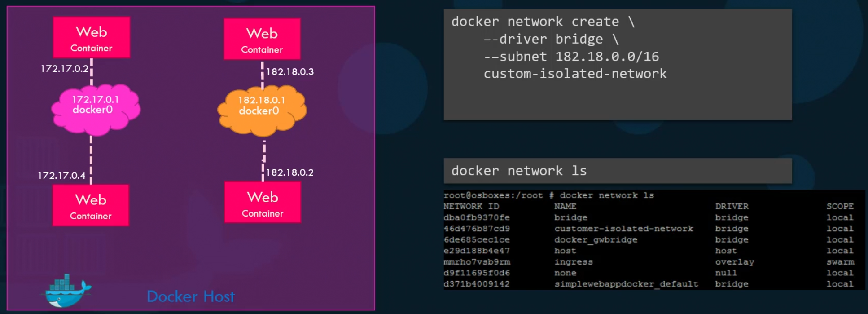Click network ID e29d188b4e47

477,251
